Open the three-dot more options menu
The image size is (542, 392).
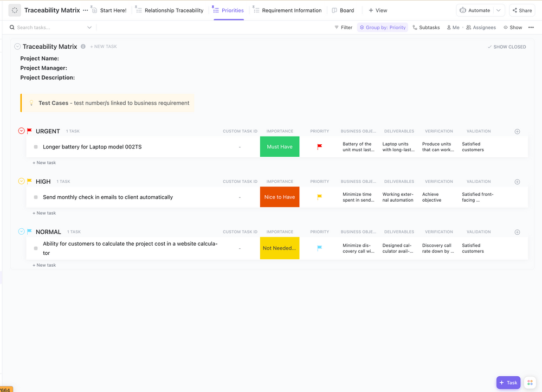(x=531, y=28)
